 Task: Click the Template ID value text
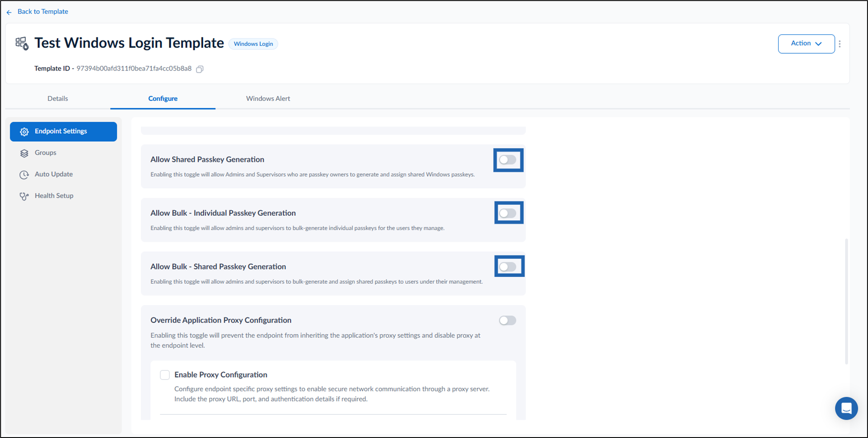(x=134, y=68)
